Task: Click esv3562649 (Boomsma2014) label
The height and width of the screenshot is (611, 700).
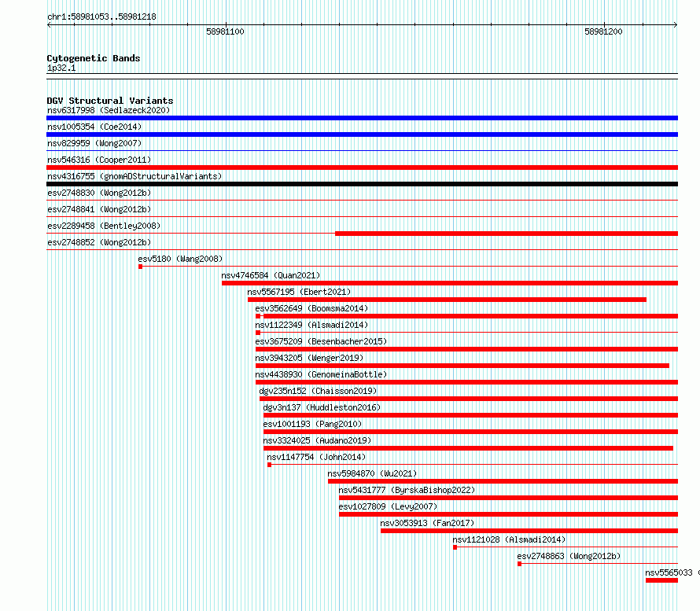Action: coord(311,308)
